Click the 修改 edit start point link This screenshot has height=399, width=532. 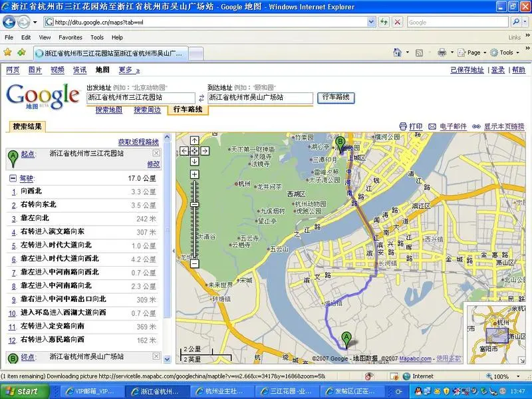[154, 164]
